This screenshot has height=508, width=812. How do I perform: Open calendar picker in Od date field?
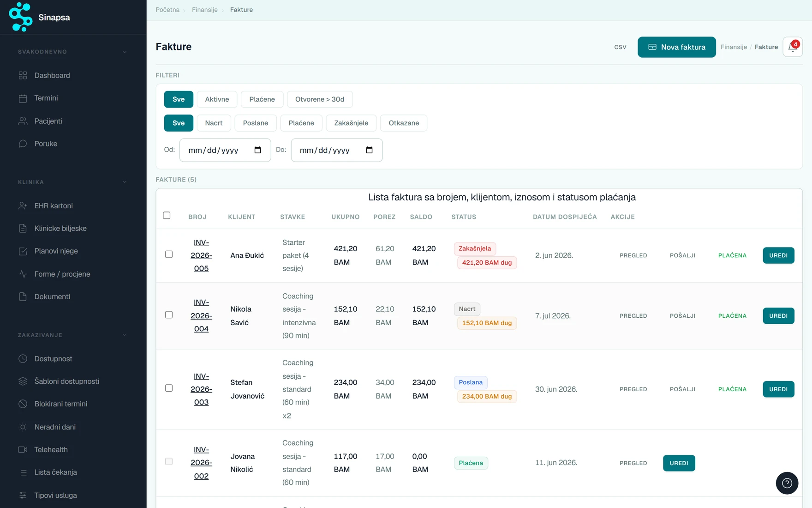point(257,150)
